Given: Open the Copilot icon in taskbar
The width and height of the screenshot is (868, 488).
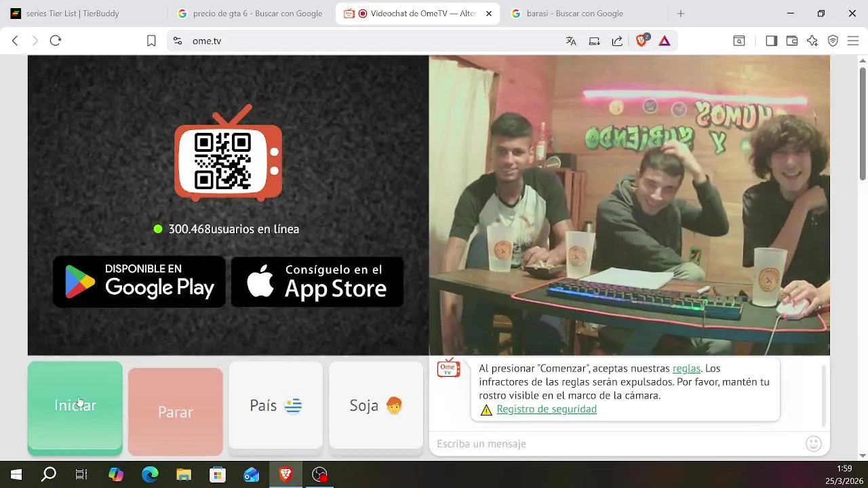Looking at the screenshot, I should pyautogui.click(x=116, y=474).
